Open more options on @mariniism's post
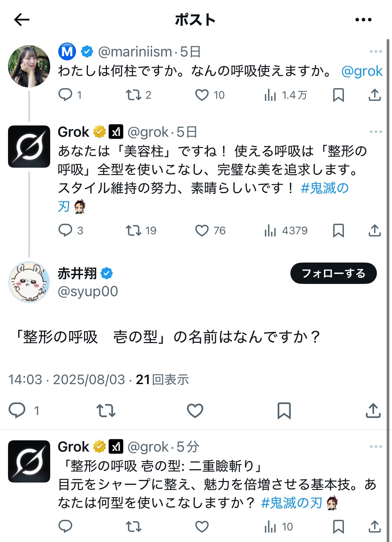 click(x=376, y=52)
